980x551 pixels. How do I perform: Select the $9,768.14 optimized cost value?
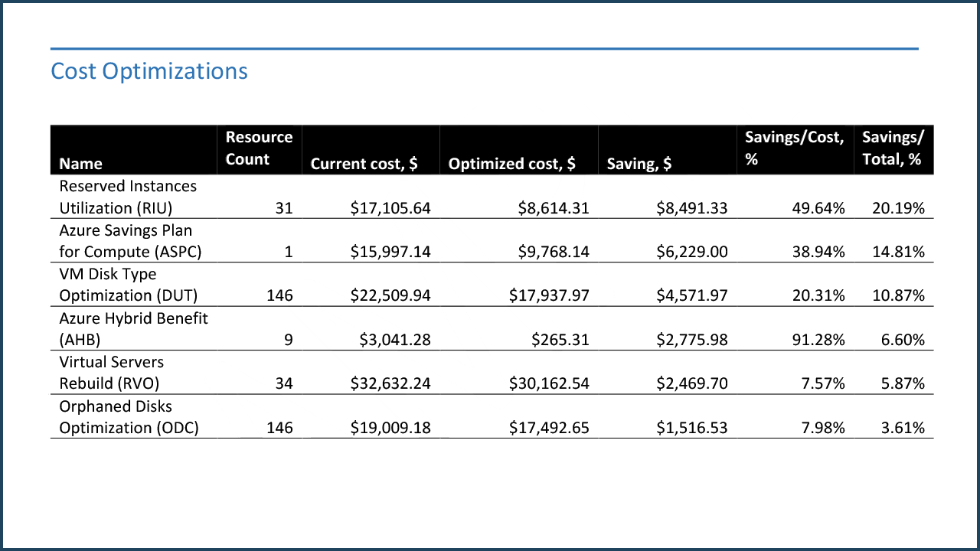click(549, 252)
